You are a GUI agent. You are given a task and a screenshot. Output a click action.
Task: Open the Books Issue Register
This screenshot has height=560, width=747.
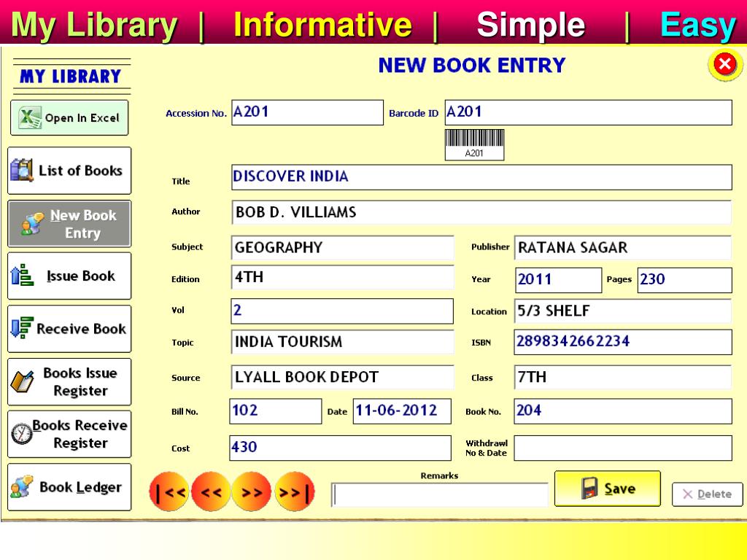pos(69,382)
